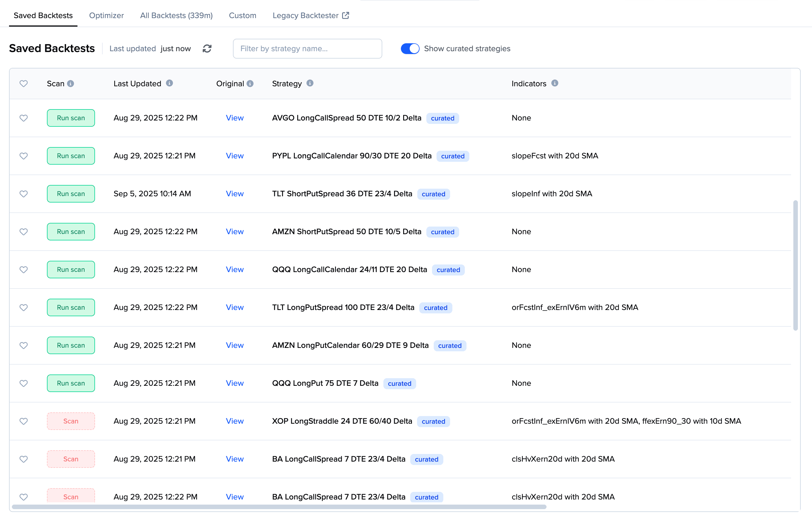
Task: Favorite the TLT LongPutSpread row heart
Action: pos(23,307)
